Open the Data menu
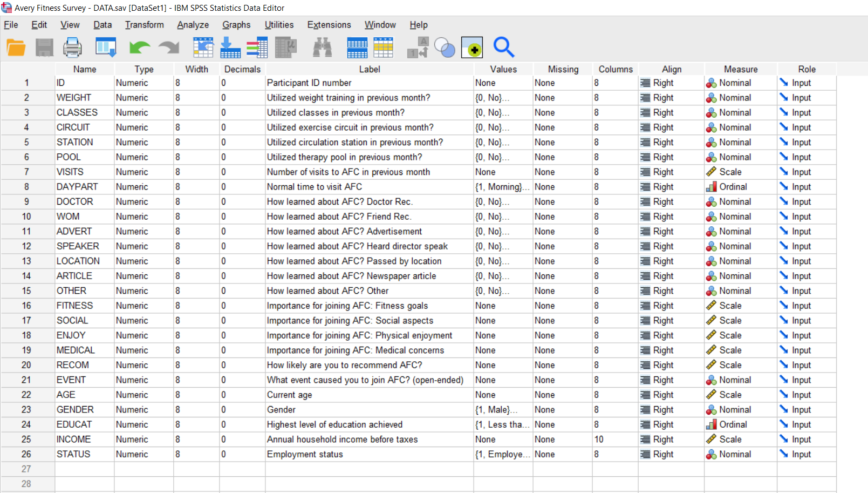 (x=102, y=25)
